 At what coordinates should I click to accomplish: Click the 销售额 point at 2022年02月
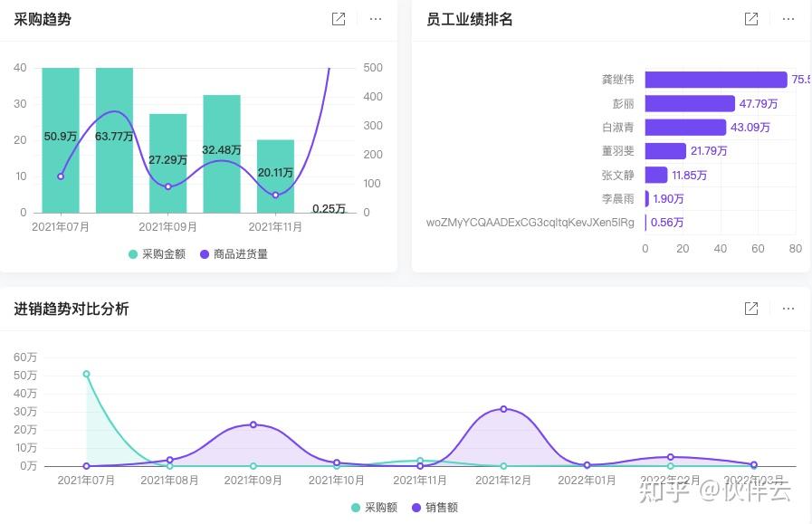670,457
